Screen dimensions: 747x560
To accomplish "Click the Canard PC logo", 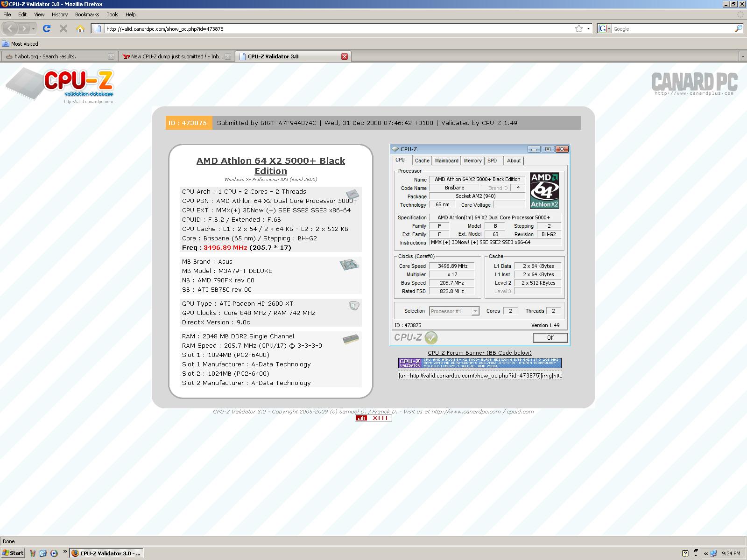I will click(694, 83).
